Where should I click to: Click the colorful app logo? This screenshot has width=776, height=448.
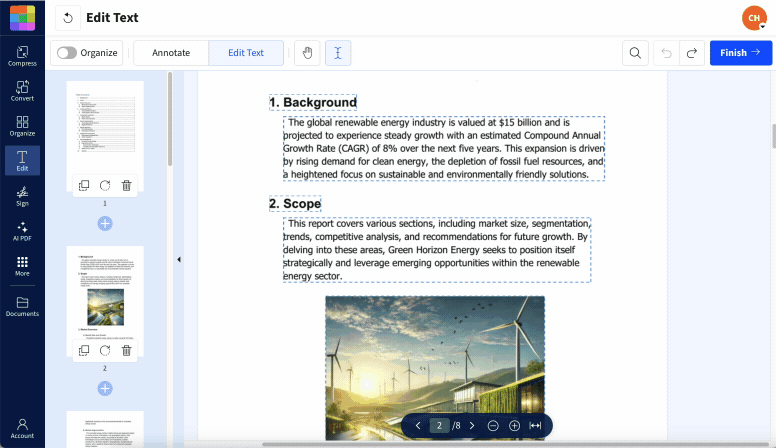tap(22, 18)
